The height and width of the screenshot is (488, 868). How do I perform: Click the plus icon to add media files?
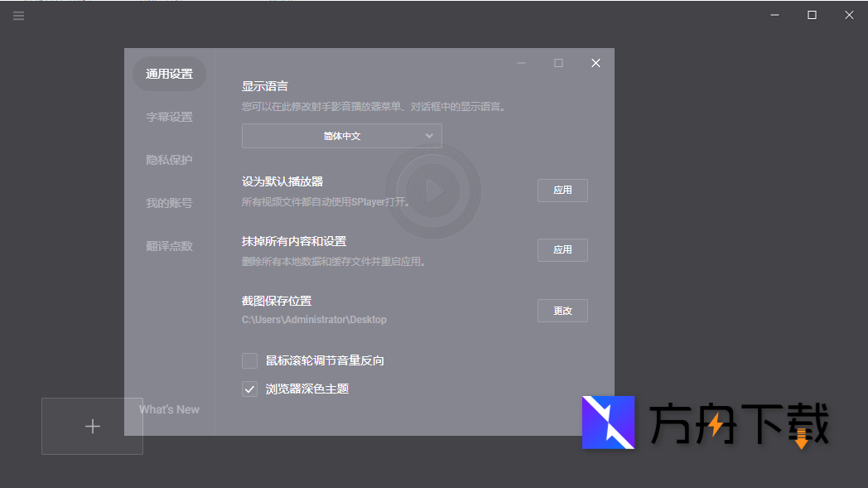[92, 426]
